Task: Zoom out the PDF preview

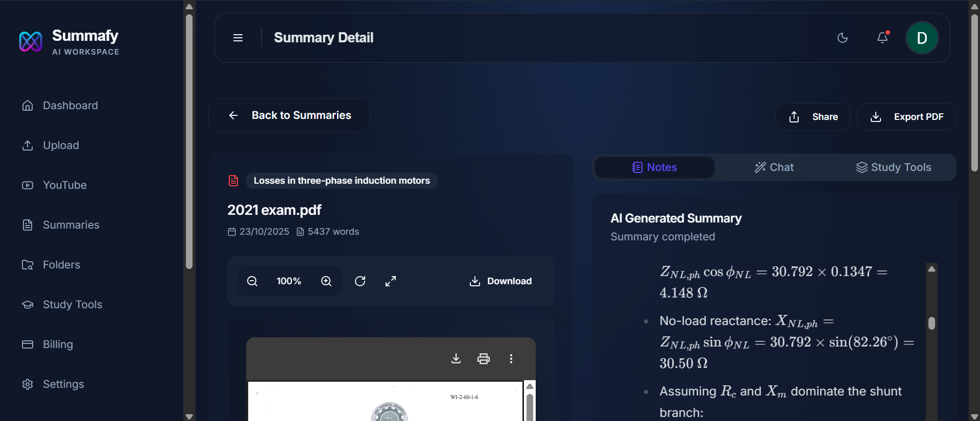Action: [252, 281]
